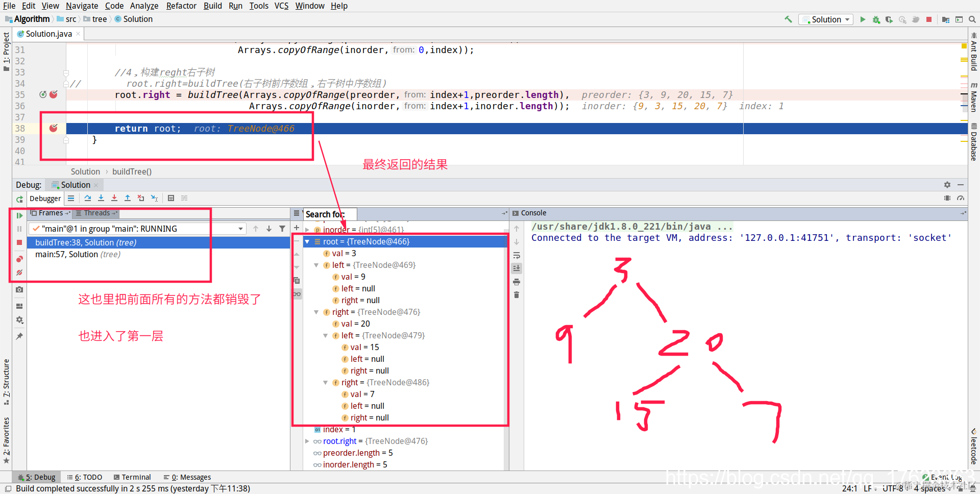Stop the program from the main toolbar
This screenshot has height=494, width=980.
tap(929, 19)
